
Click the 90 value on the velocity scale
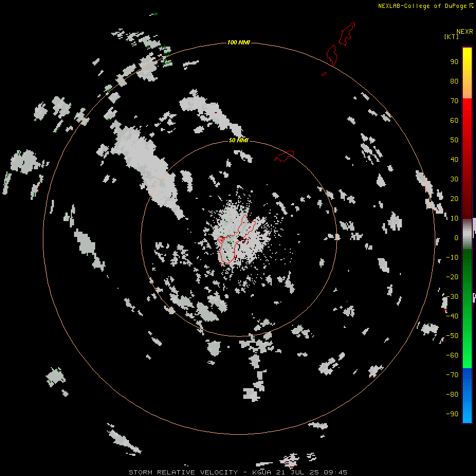(x=454, y=62)
